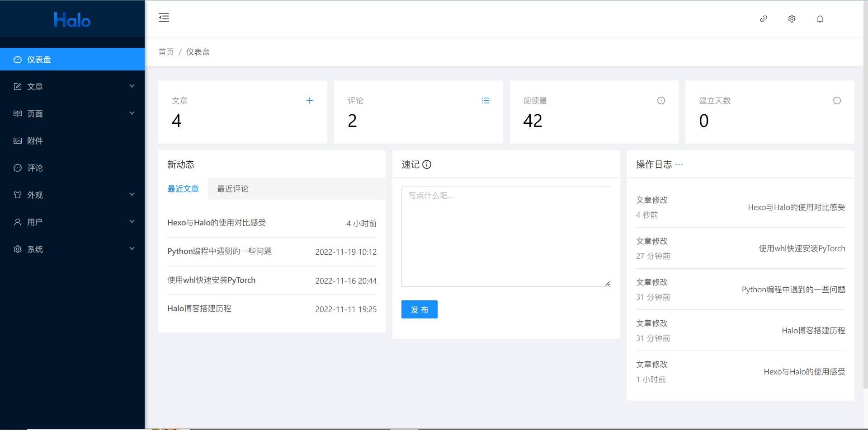Expand the 外观 sidebar menu chevron

click(132, 195)
